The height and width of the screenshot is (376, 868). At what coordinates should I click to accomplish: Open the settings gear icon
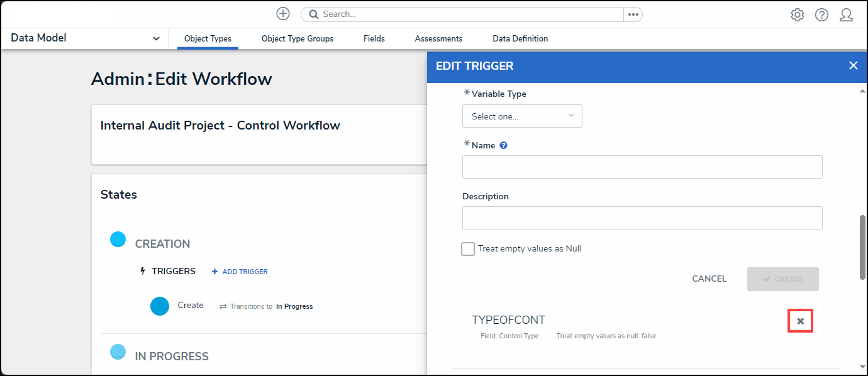pyautogui.click(x=798, y=14)
